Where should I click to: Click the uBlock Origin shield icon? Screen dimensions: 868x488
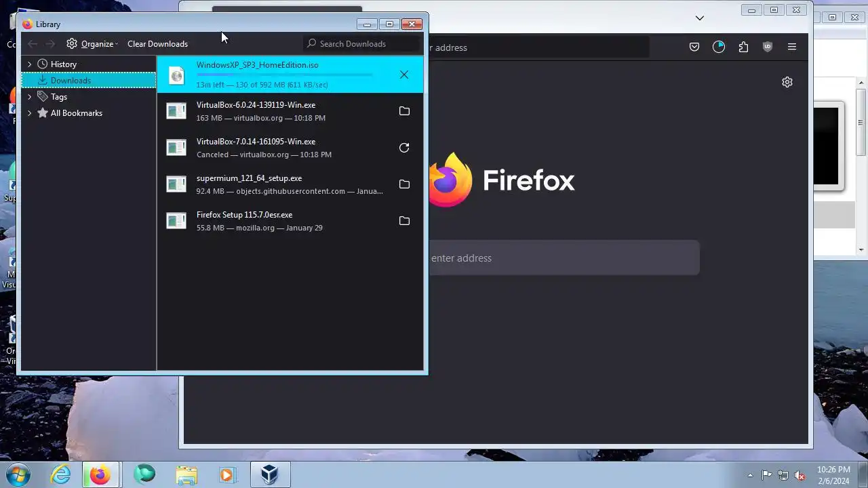(x=768, y=47)
